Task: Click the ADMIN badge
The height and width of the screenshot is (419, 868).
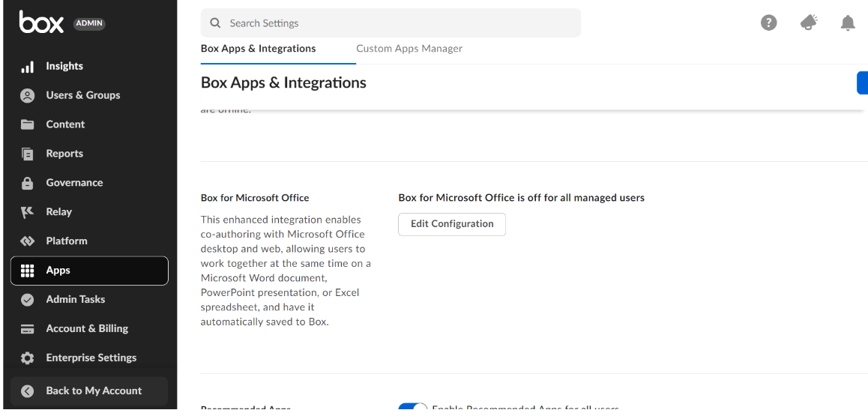Action: 89,23
